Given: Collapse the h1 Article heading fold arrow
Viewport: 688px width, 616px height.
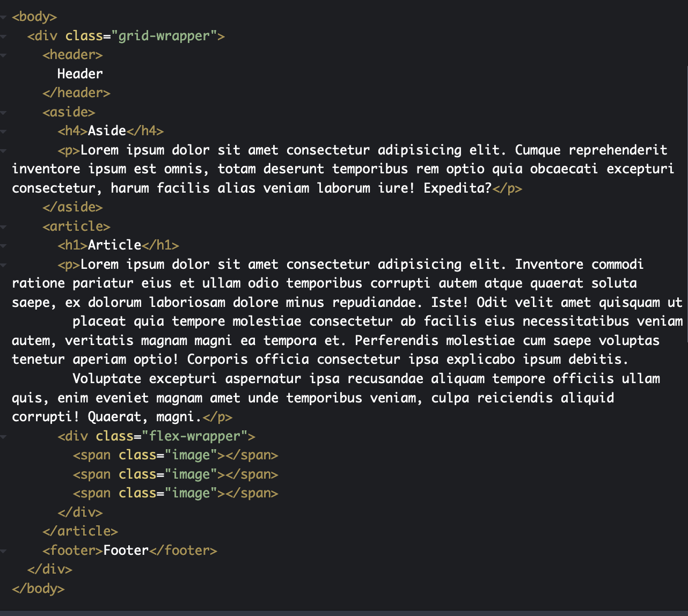Looking at the screenshot, I should pyautogui.click(x=3, y=245).
